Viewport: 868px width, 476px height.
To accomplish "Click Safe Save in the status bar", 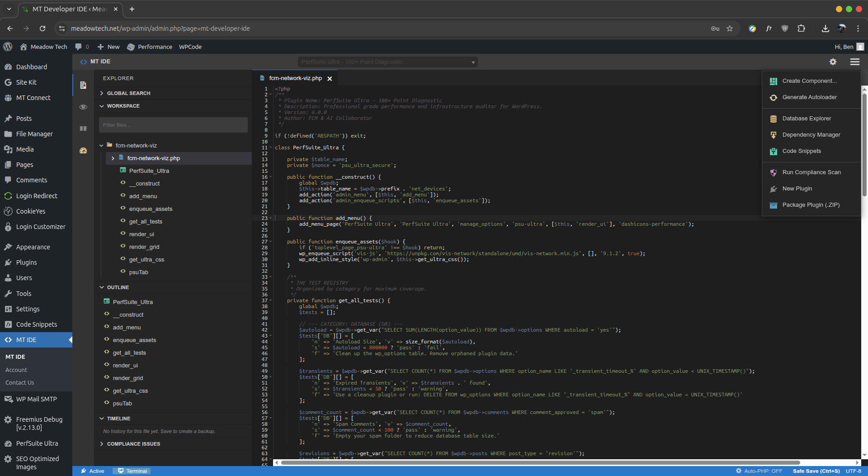I will tap(816, 471).
